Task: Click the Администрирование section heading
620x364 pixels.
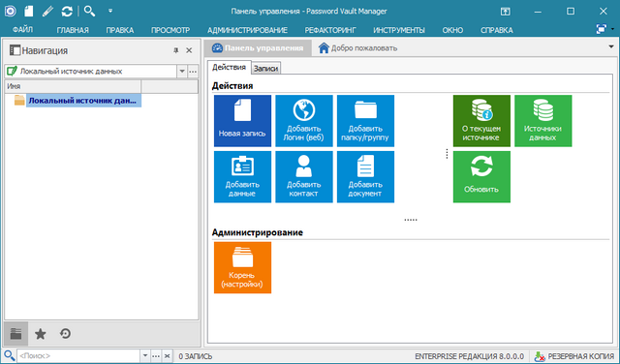Action: click(258, 232)
